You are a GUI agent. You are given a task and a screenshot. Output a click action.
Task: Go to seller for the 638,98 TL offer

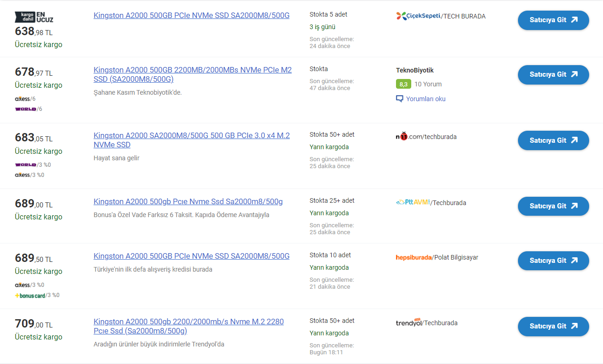[553, 20]
